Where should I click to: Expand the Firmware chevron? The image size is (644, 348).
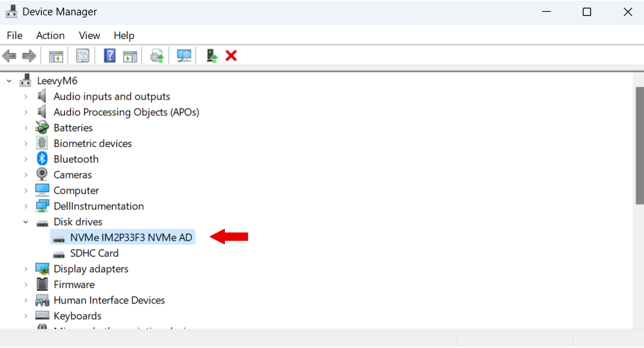(x=26, y=285)
